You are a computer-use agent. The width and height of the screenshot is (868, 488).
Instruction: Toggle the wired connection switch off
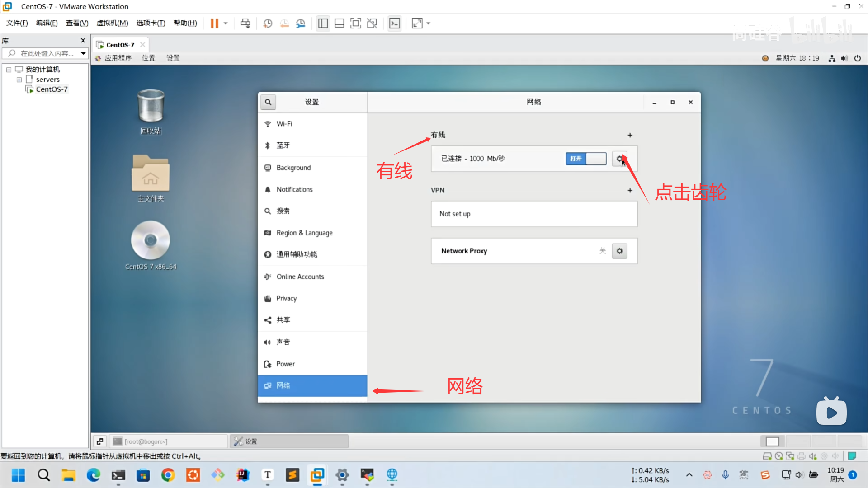tap(586, 159)
